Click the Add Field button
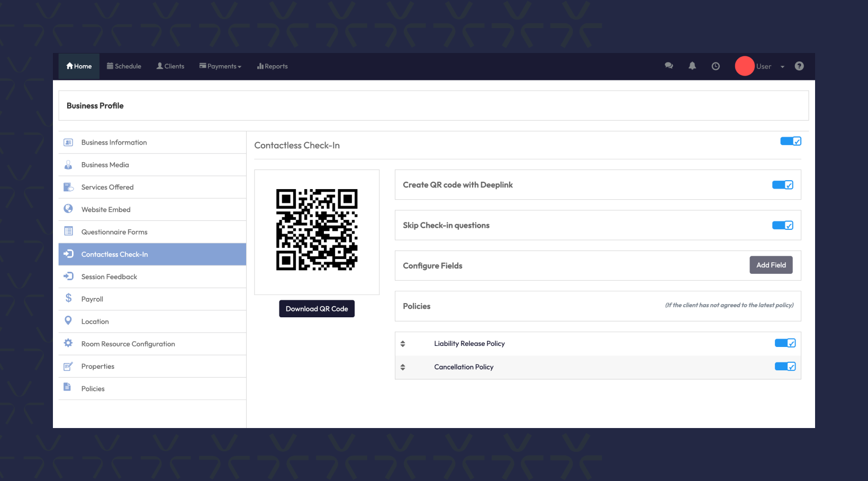This screenshot has height=481, width=868. [771, 265]
